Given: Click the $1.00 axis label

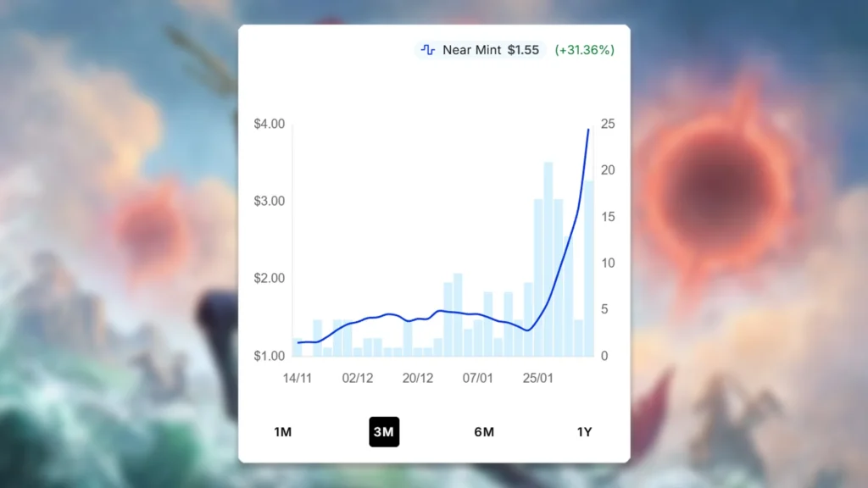Looking at the screenshot, I should (x=270, y=354).
